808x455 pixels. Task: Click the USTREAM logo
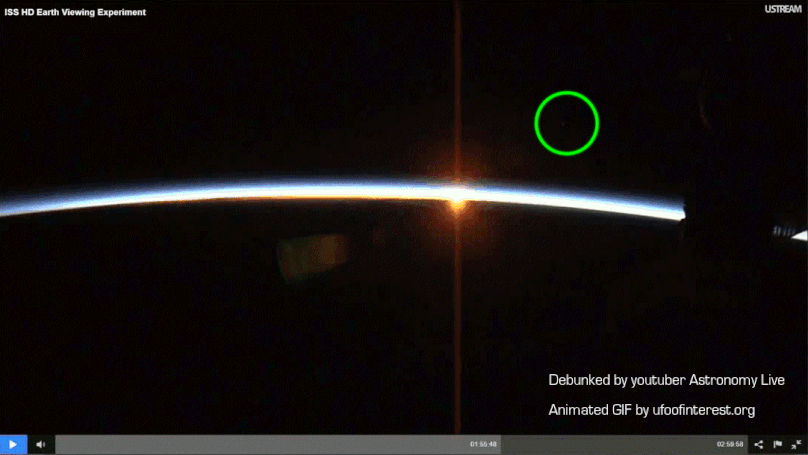783,9
